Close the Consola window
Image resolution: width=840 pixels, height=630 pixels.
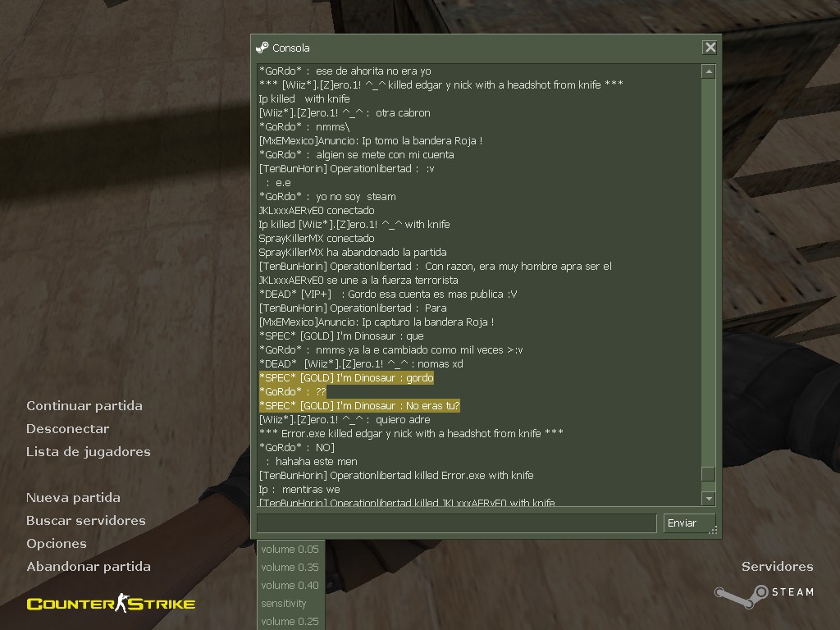click(x=710, y=48)
